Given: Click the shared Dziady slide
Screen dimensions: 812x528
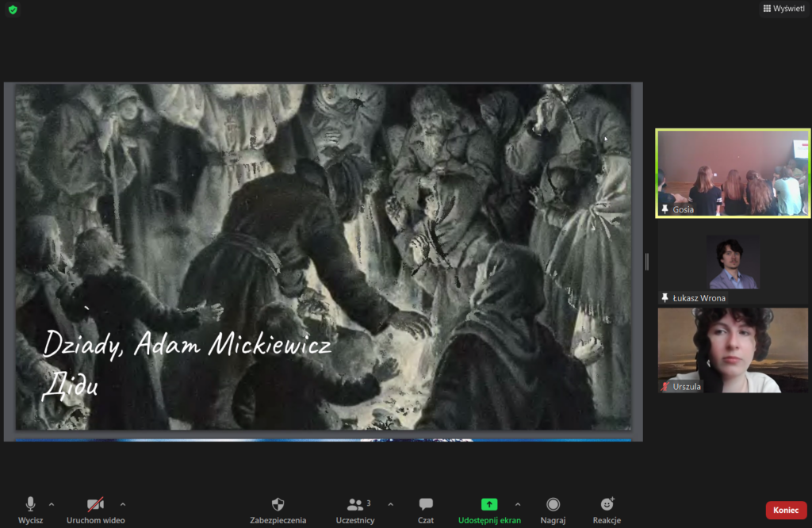Looking at the screenshot, I should point(323,257).
